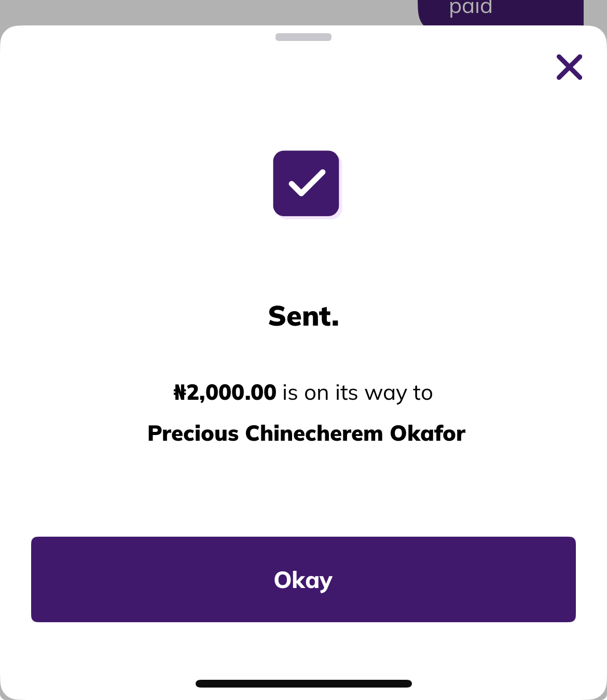
Task: Tap the "Sent." heading
Action: (303, 316)
